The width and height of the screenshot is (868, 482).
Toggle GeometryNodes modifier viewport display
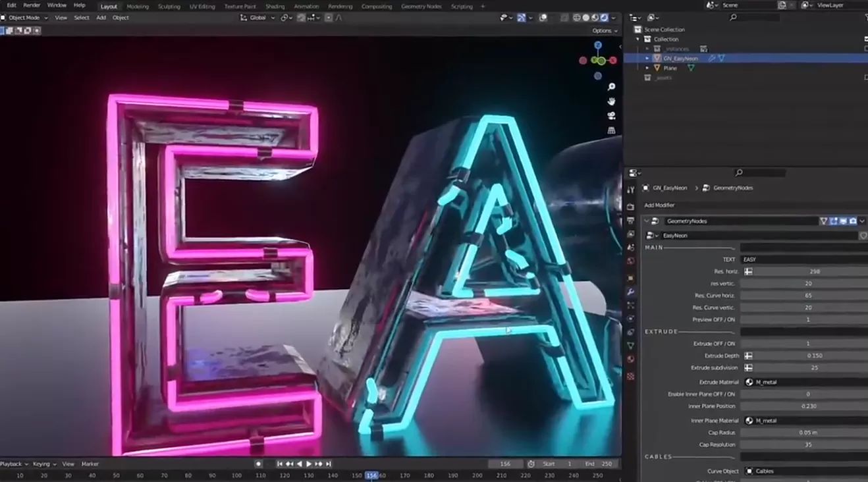(843, 221)
